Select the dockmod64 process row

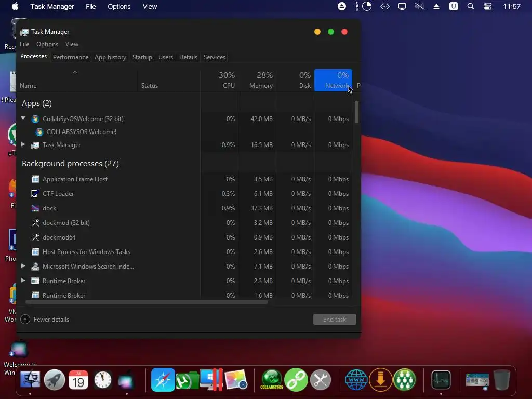pos(184,237)
